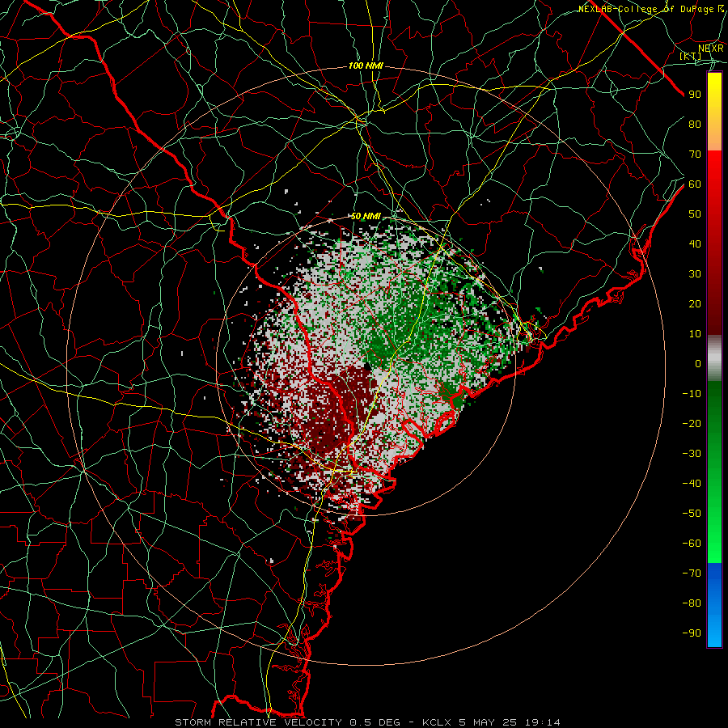
Task: Click the -70 scale value
Action: click(692, 574)
